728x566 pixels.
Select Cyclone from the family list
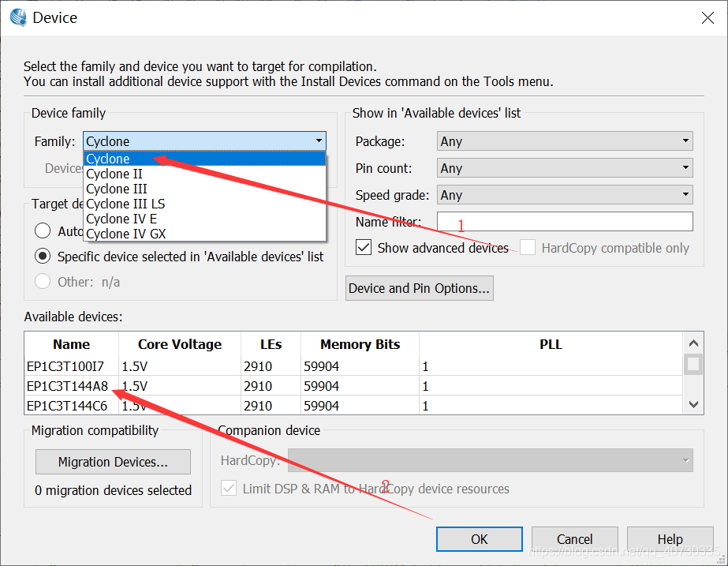pyautogui.click(x=205, y=159)
